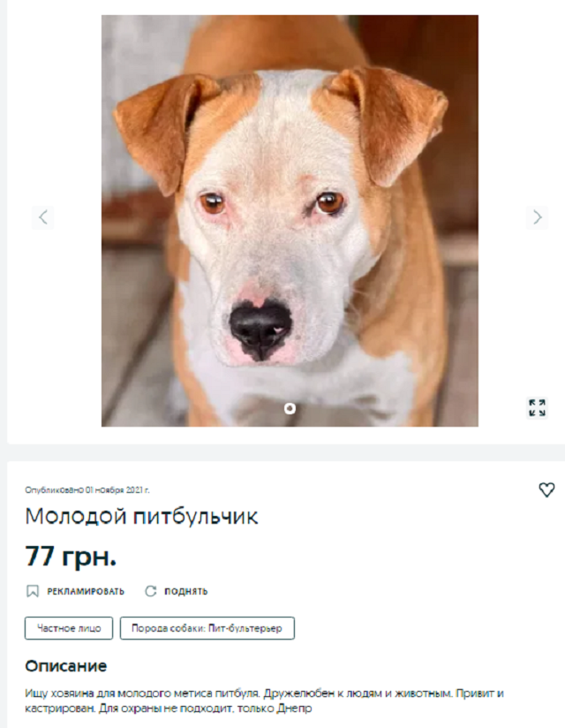Add the listing to favorites with heart
The image size is (565, 728).
pos(546,489)
